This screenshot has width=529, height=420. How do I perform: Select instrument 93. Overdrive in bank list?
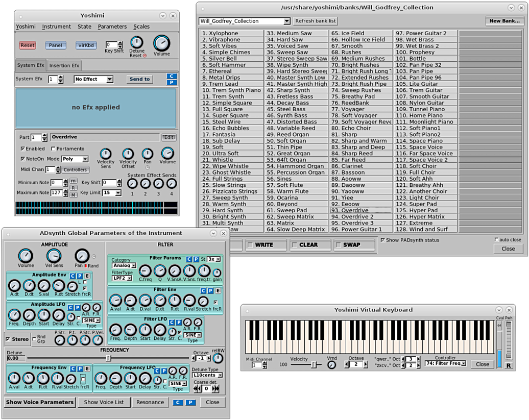pos(361,210)
